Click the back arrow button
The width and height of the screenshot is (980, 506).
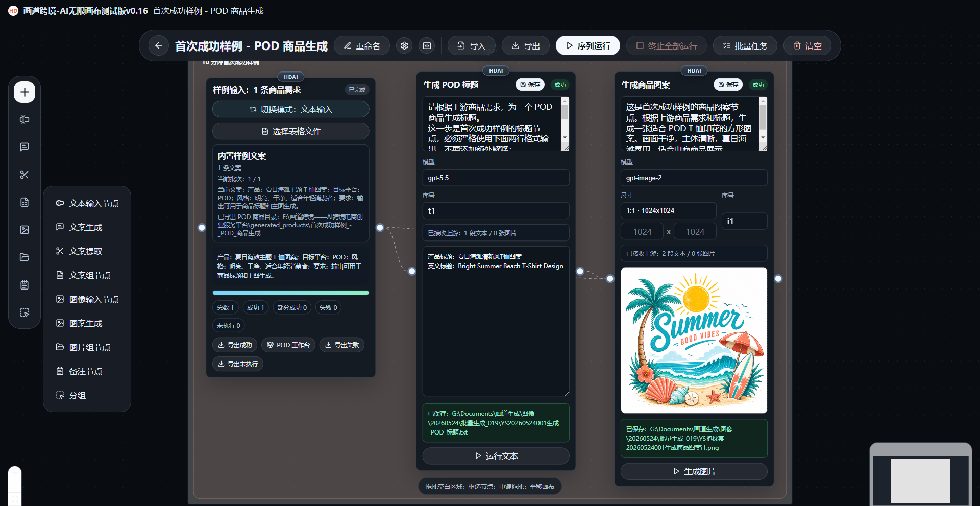click(x=159, y=46)
